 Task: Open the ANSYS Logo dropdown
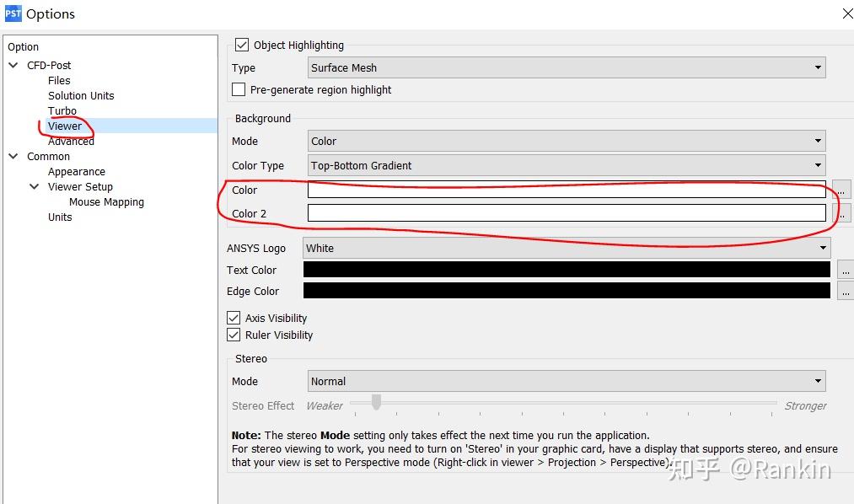tap(823, 248)
